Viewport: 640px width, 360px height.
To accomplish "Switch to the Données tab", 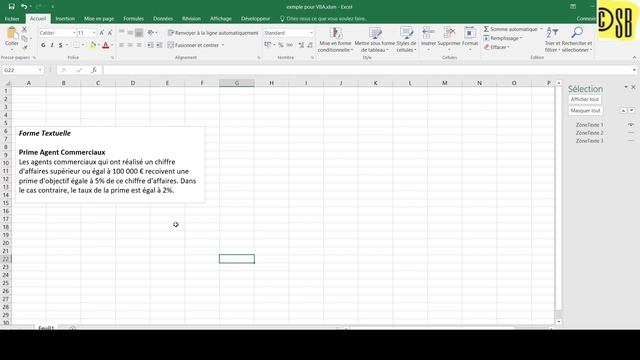I will click(x=163, y=19).
